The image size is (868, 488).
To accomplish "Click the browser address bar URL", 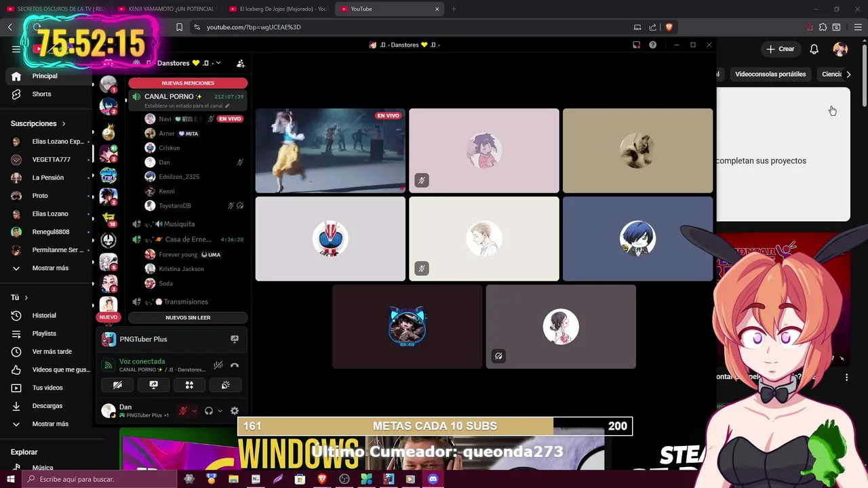I will (254, 27).
